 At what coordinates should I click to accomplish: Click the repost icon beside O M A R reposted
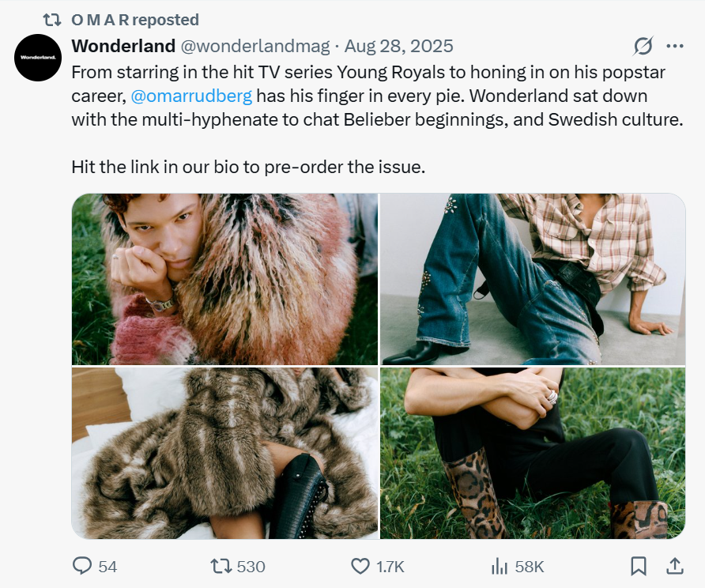(x=52, y=20)
